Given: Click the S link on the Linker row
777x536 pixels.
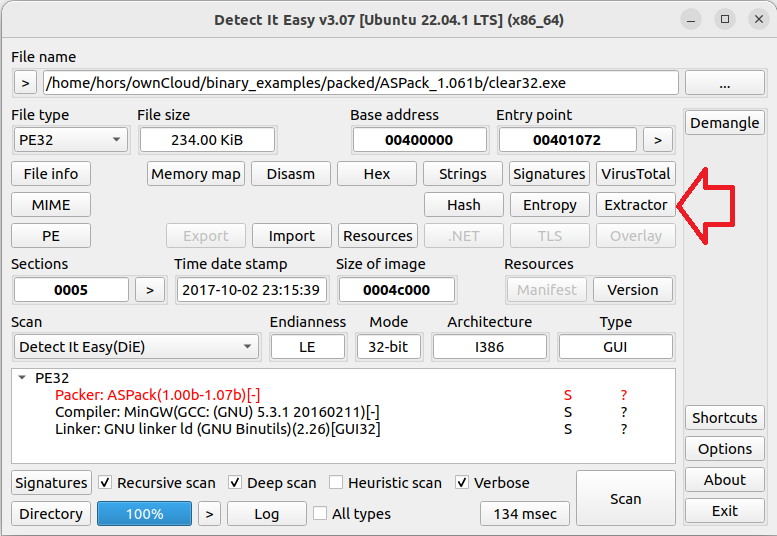Looking at the screenshot, I should click(568, 429).
